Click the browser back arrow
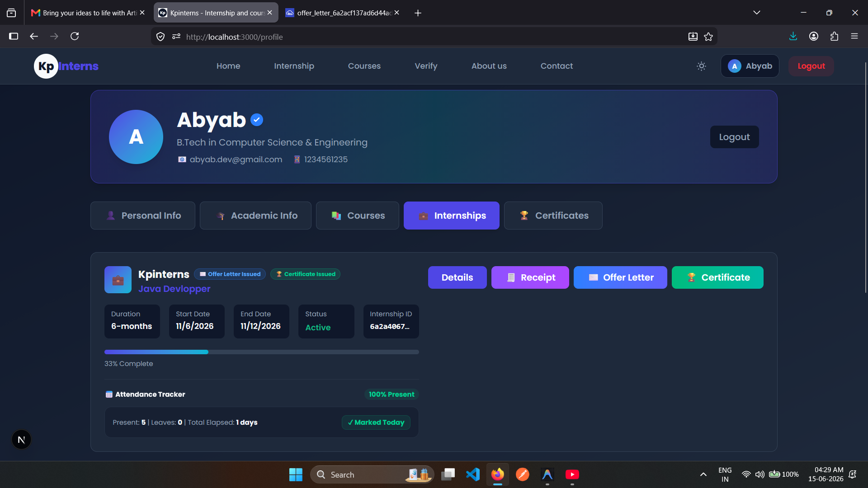 click(34, 37)
